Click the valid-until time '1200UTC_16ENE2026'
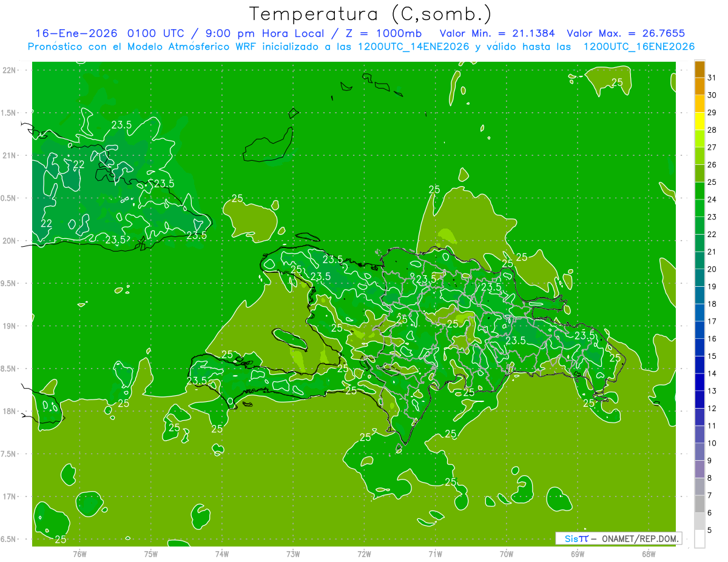Screen dimensions: 728x562 click(639, 47)
